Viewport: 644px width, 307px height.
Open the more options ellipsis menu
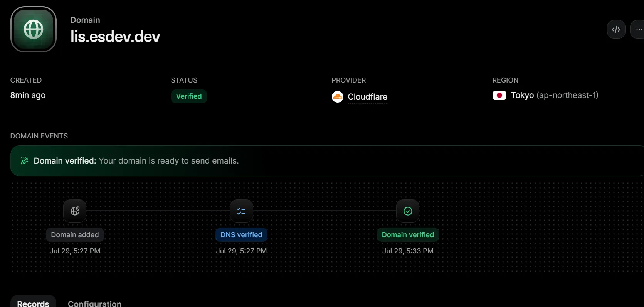[x=638, y=29]
